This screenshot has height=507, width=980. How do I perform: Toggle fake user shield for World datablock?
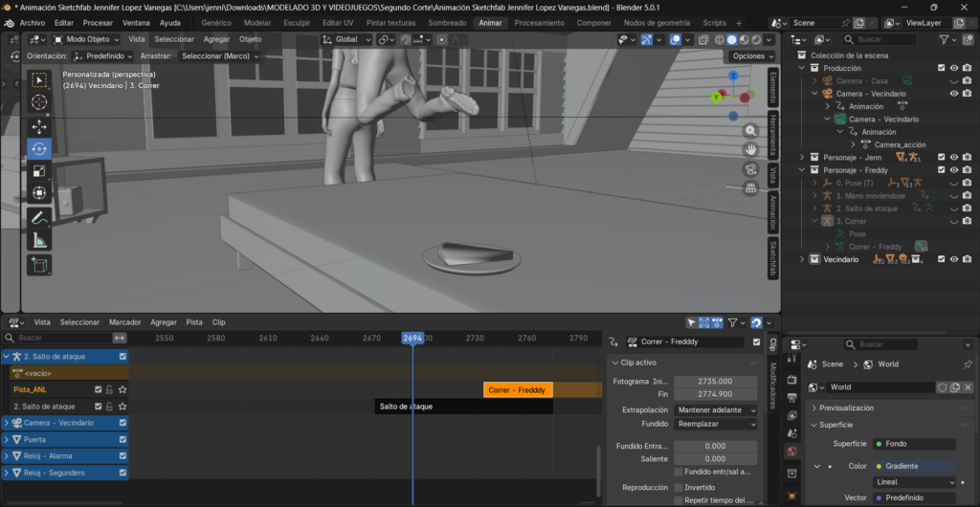pos(943,387)
